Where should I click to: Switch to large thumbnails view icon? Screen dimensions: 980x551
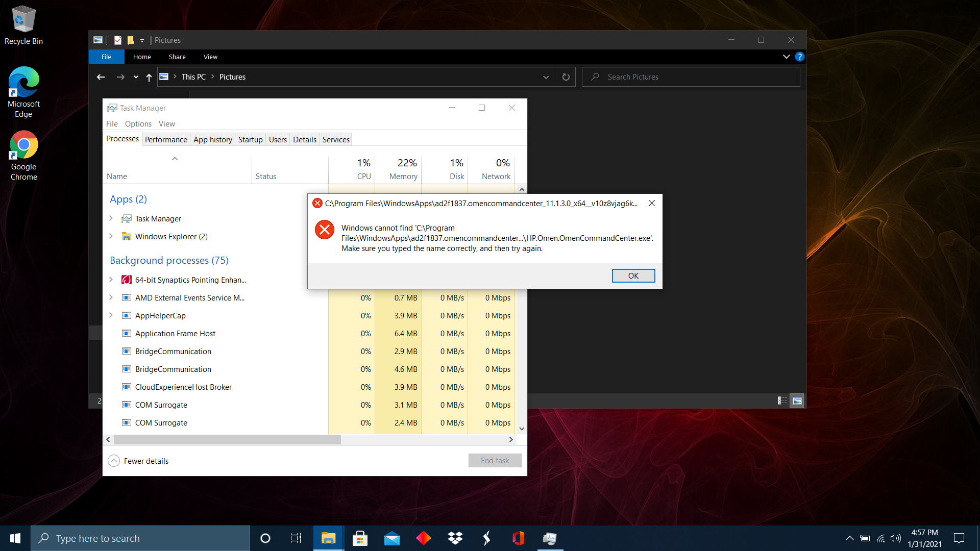(797, 401)
